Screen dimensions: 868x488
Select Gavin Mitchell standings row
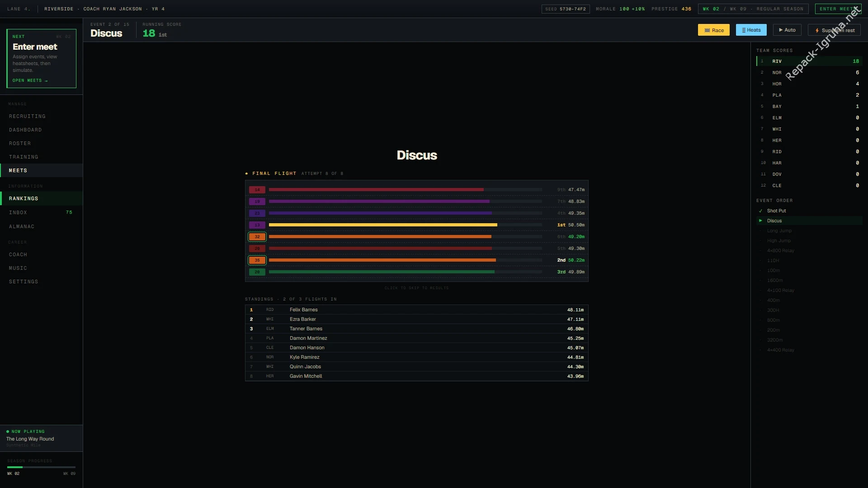416,376
